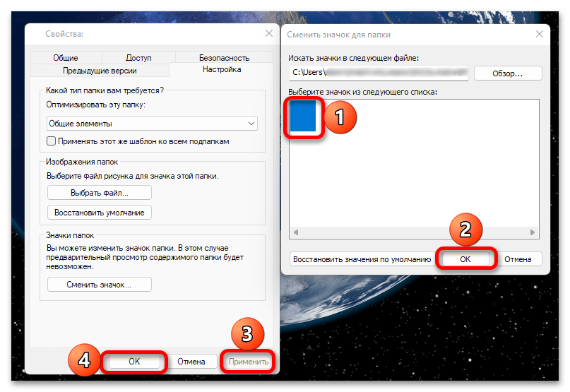Enable applying template to all subfolders
The height and width of the screenshot is (392, 570).
52,141
